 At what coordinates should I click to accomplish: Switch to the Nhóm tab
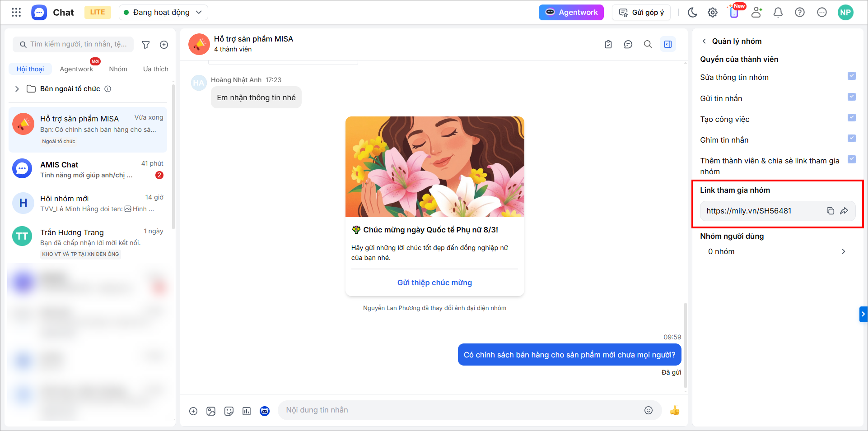[118, 69]
